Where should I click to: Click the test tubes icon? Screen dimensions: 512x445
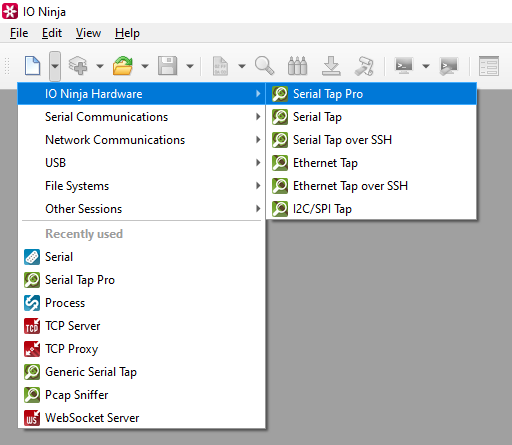point(297,65)
